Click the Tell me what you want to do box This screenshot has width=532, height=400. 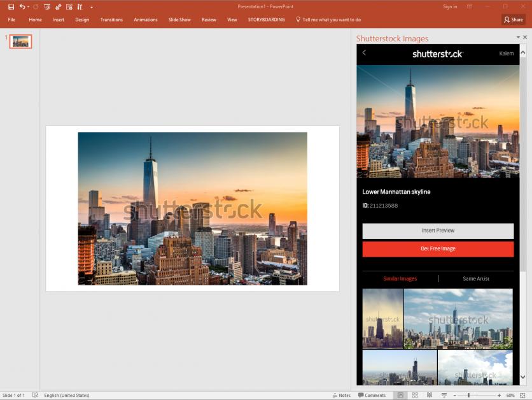point(328,20)
